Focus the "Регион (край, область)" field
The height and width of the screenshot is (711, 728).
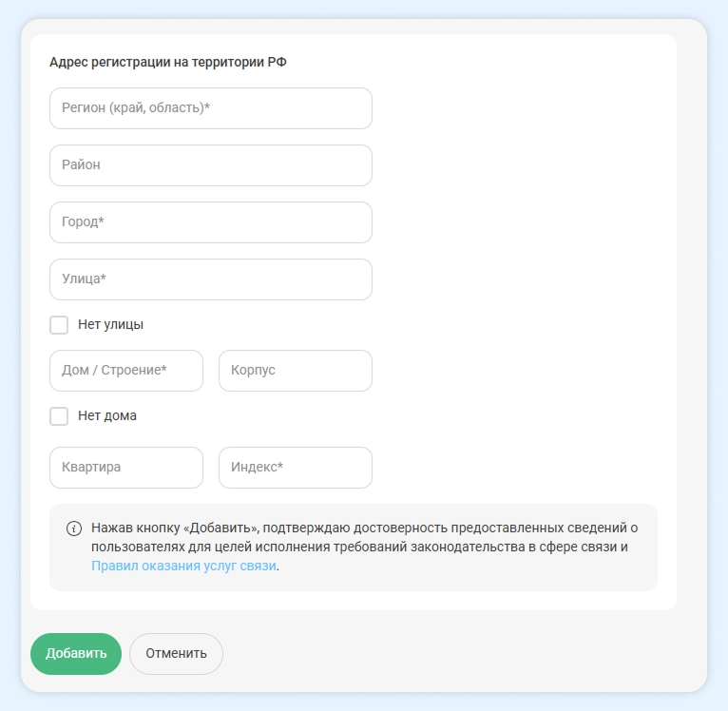pos(211,108)
